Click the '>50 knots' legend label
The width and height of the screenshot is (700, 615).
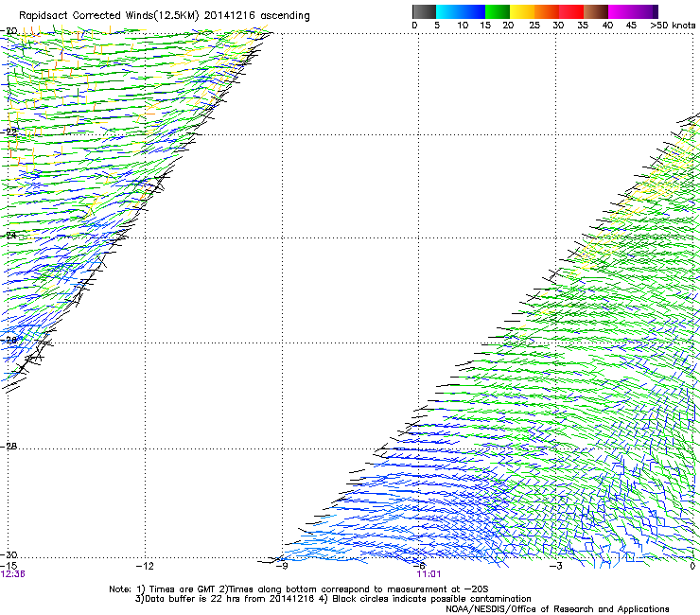pos(673,25)
